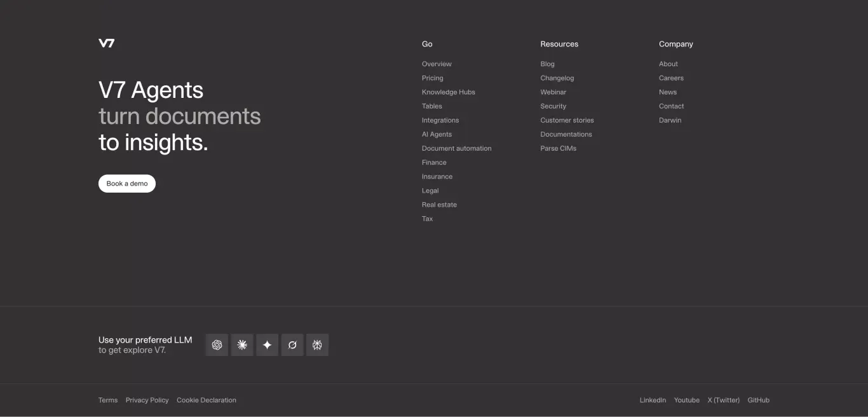The width and height of the screenshot is (868, 417).
Task: Open the Tables link
Action: pos(432,106)
